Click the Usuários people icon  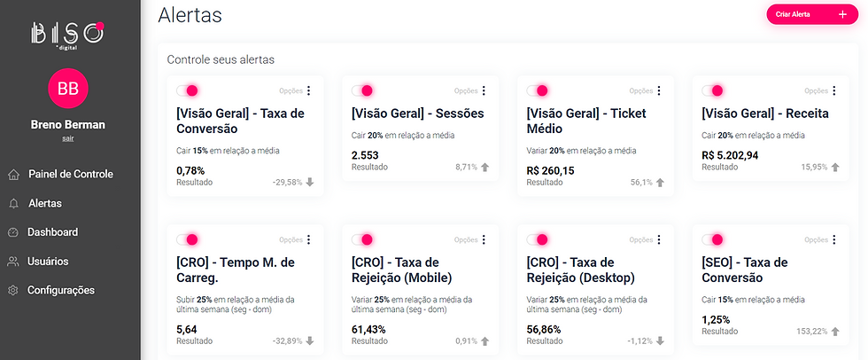tap(14, 262)
